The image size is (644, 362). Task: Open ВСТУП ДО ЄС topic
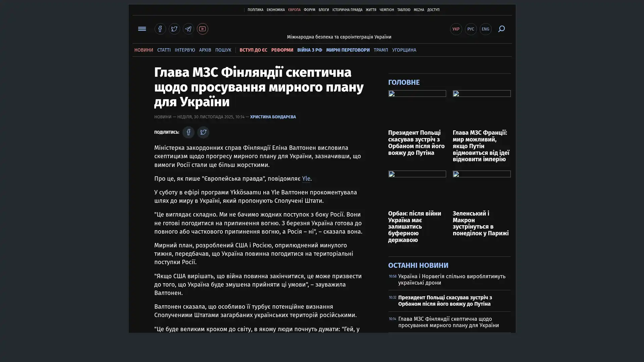pos(253,50)
